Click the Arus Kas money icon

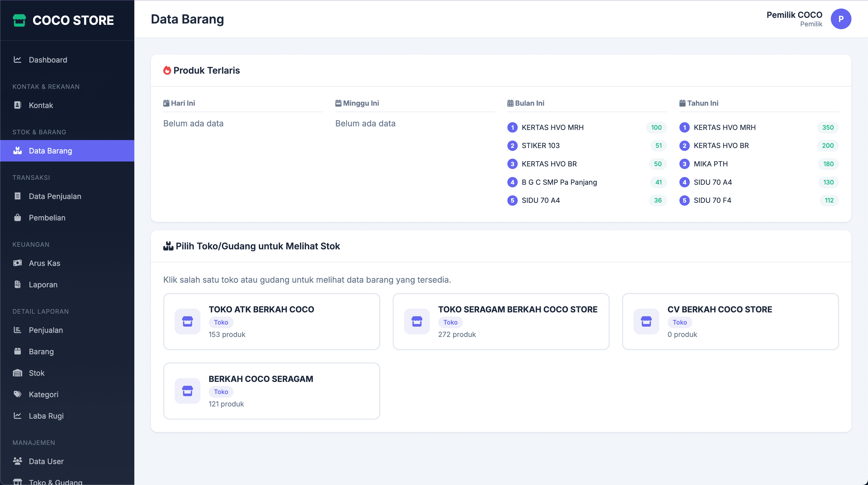pyautogui.click(x=18, y=263)
